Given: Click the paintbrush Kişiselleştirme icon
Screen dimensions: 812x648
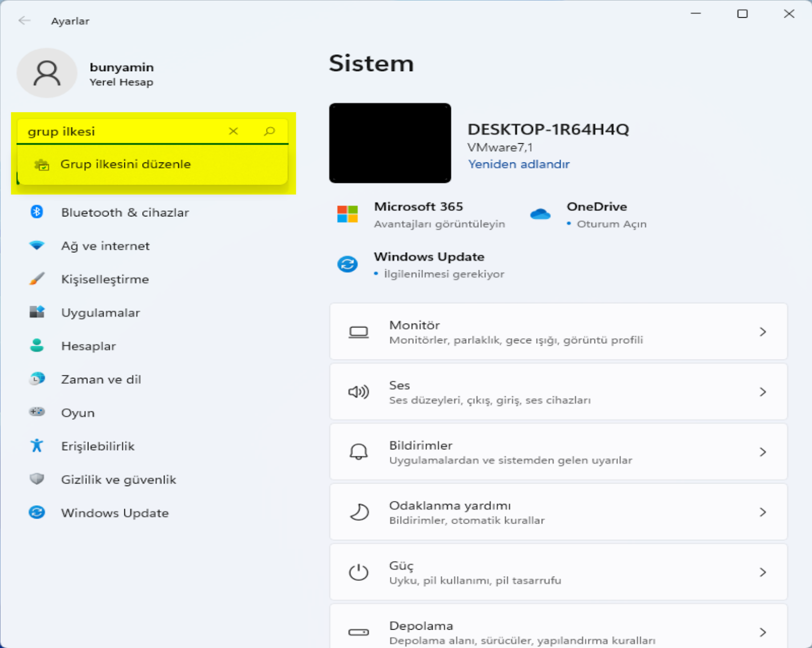Looking at the screenshot, I should click(x=37, y=279).
